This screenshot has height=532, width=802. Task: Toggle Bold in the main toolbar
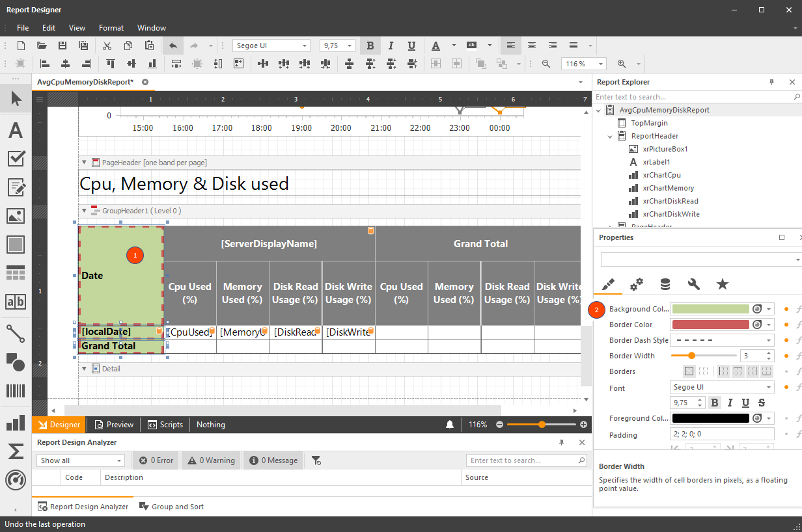point(370,46)
